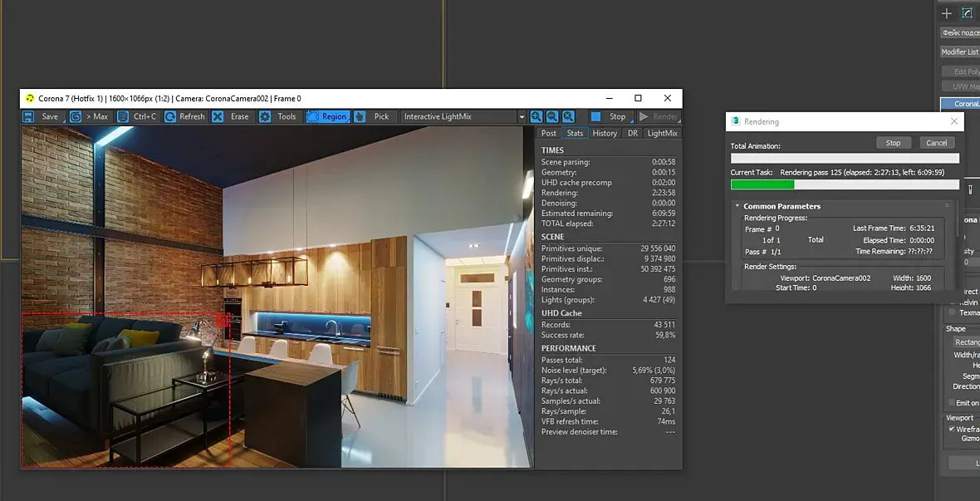Open the Modifier List dropdown
The width and height of the screenshot is (980, 501).
pyautogui.click(x=960, y=52)
